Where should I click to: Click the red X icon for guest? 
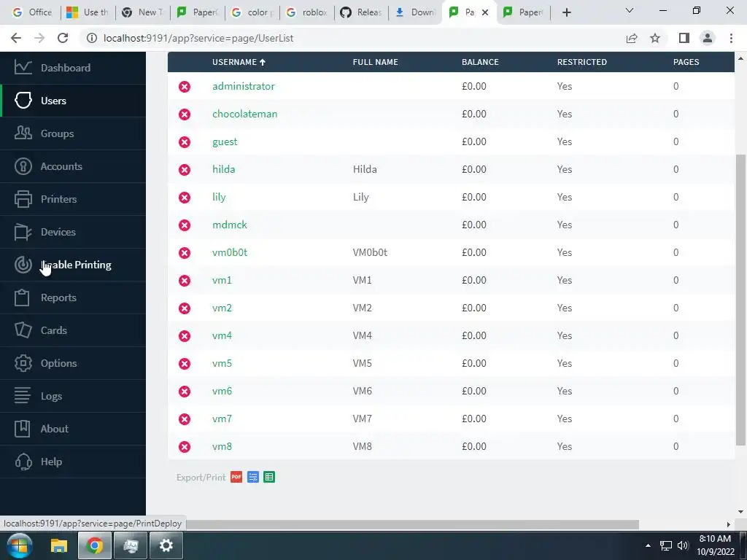click(185, 142)
